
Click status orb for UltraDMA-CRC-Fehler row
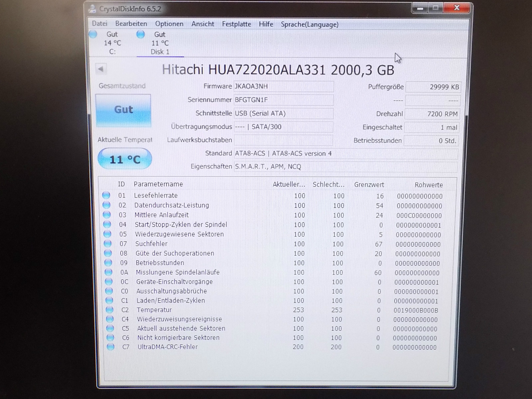click(110, 347)
